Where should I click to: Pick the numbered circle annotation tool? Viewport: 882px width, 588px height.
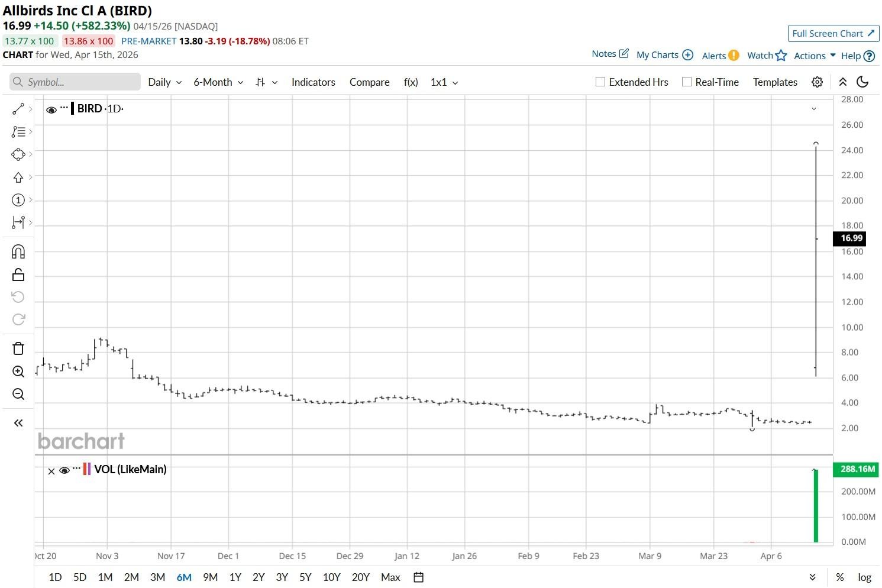(x=18, y=200)
